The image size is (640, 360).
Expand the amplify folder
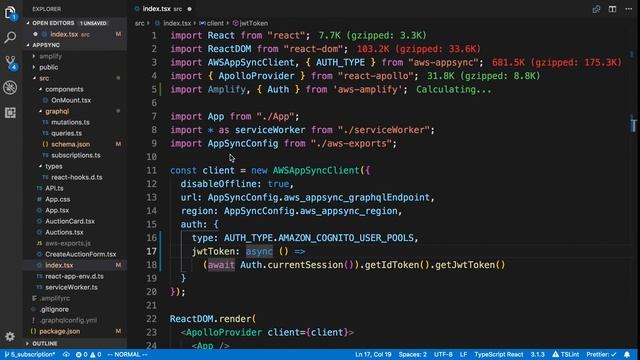point(75,56)
